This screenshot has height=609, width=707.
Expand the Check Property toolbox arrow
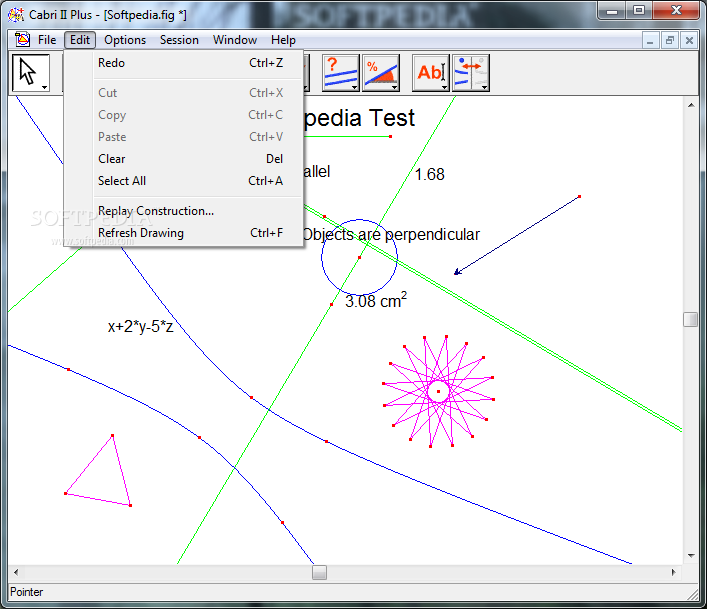point(354,87)
